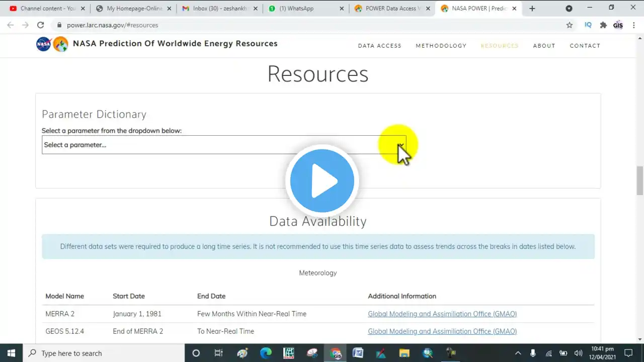The height and width of the screenshot is (362, 644).
Task: Click the site padlock icon in address bar
Action: pos(59,25)
